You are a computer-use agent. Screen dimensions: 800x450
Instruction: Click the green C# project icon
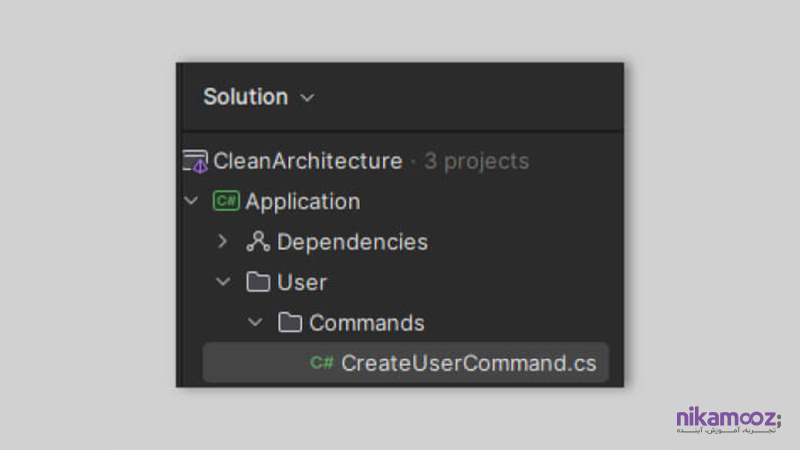226,201
